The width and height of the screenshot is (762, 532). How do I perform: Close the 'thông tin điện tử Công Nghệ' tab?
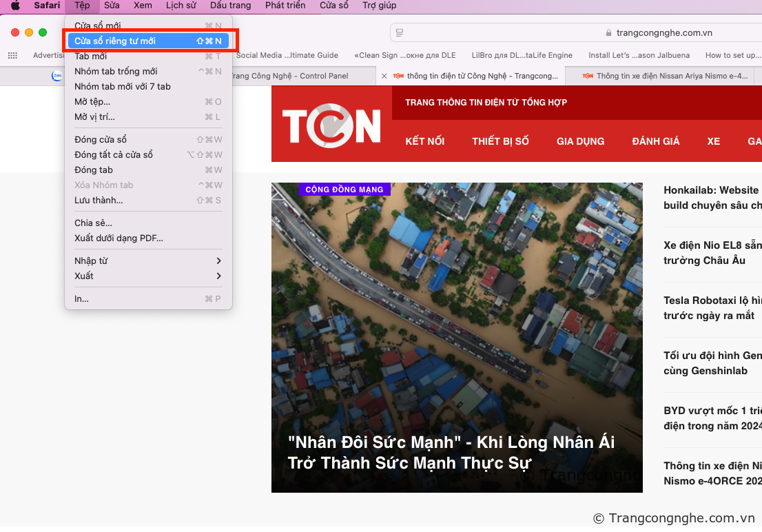(x=384, y=76)
